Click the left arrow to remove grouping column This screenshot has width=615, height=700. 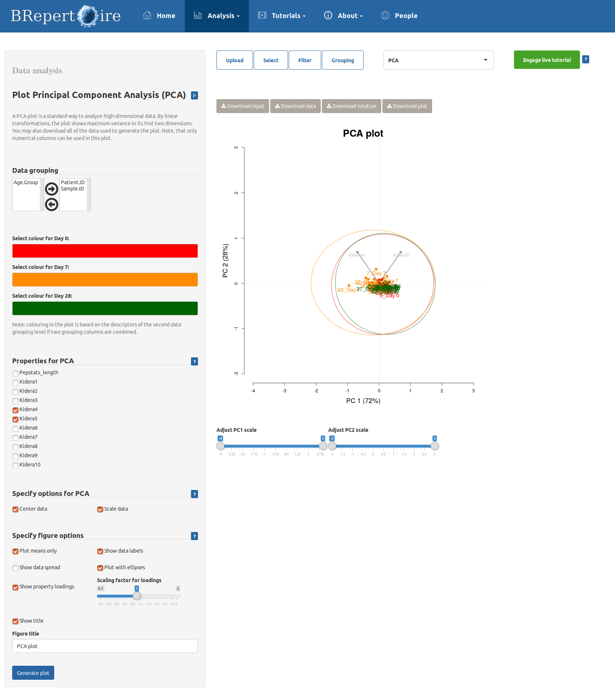(x=52, y=204)
